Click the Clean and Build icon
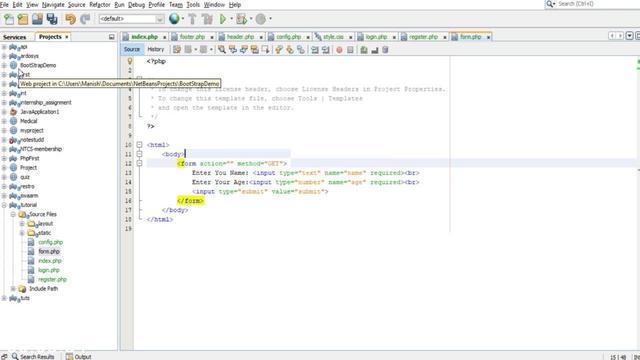The image size is (640, 360). coord(207,19)
